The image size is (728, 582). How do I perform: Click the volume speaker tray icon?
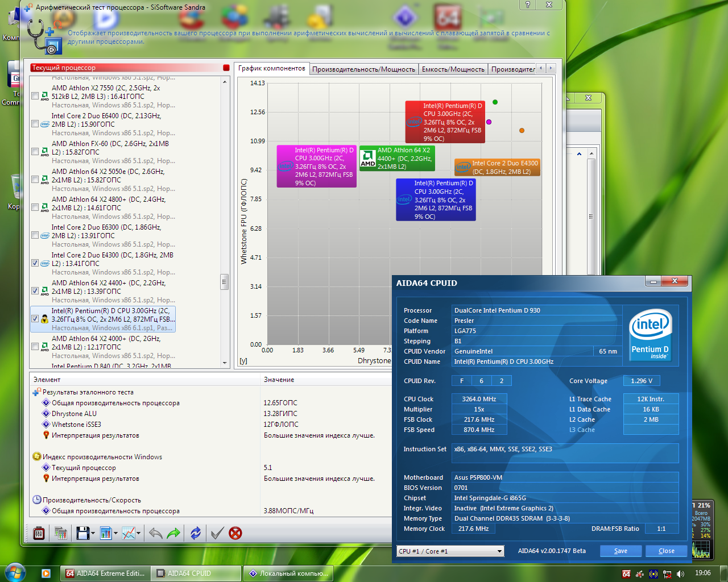click(x=681, y=573)
